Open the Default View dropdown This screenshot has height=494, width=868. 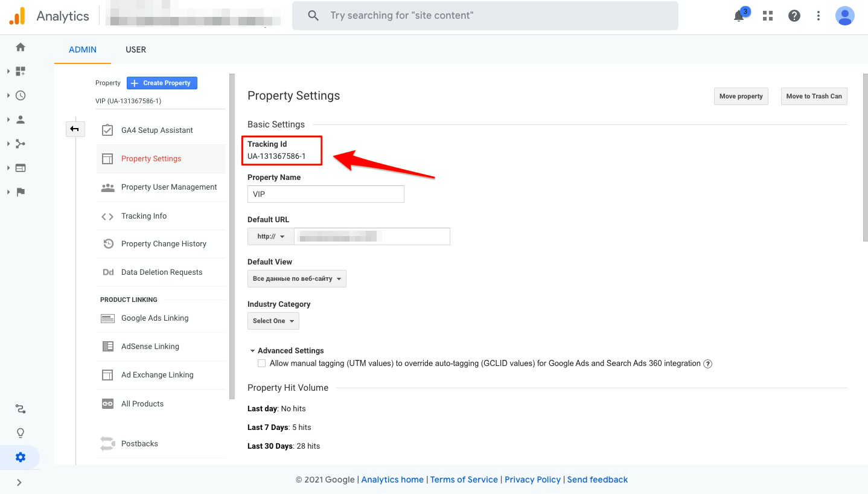click(297, 278)
